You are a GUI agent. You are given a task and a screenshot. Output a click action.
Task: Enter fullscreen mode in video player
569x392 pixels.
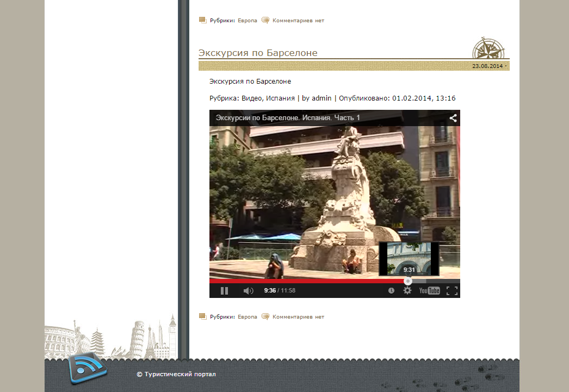[x=452, y=290]
